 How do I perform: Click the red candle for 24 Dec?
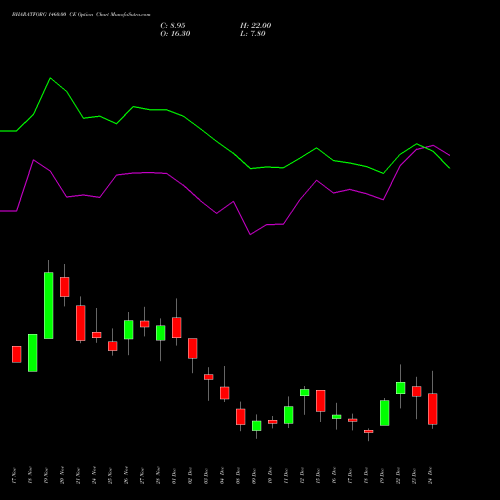tap(433, 409)
